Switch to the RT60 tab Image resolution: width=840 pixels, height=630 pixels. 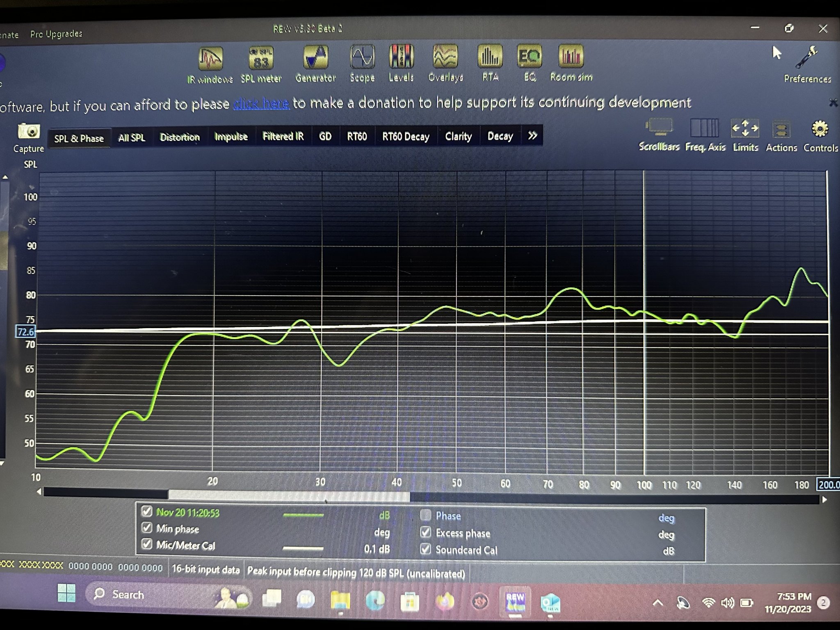(x=357, y=136)
